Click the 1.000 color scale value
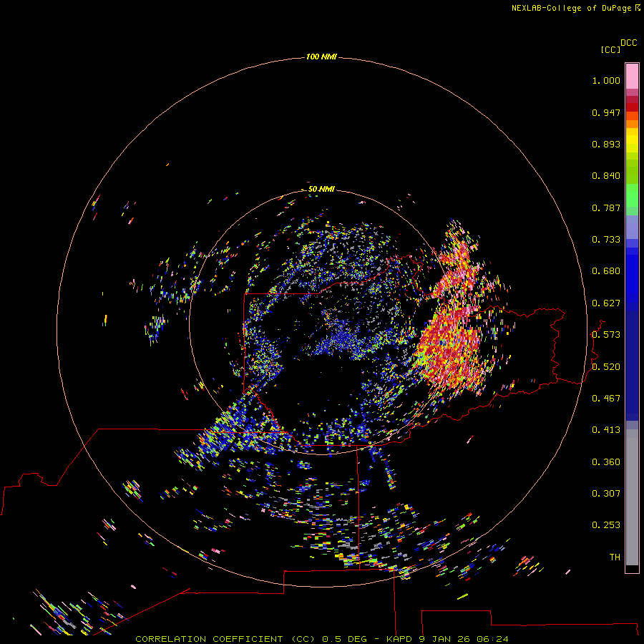644x644 pixels. coord(606,80)
